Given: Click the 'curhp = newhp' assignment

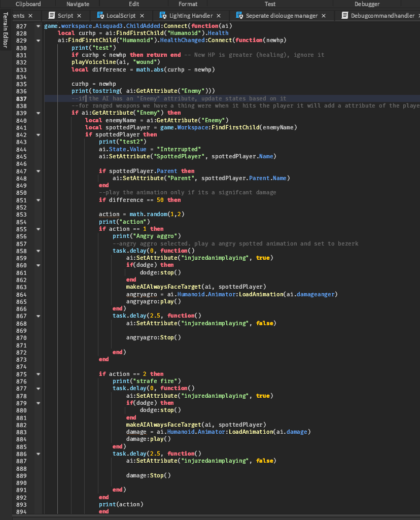Looking at the screenshot, I should (x=94, y=84).
